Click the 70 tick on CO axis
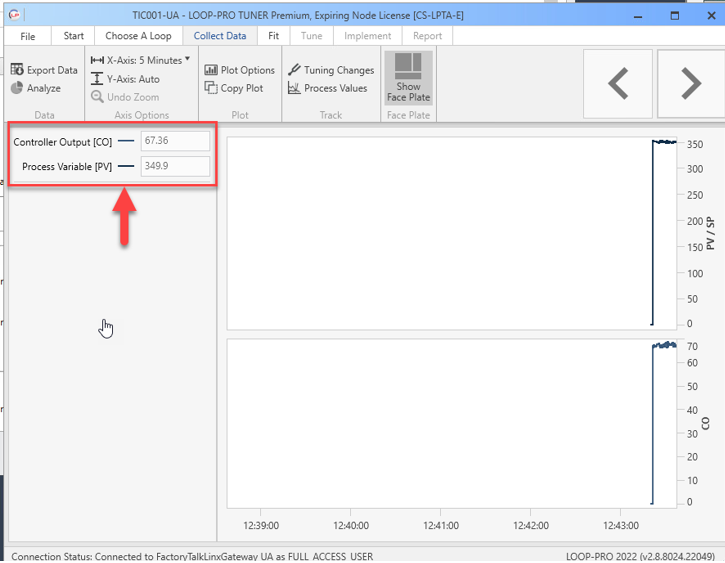Screen dimensions: 725x563 [692, 346]
